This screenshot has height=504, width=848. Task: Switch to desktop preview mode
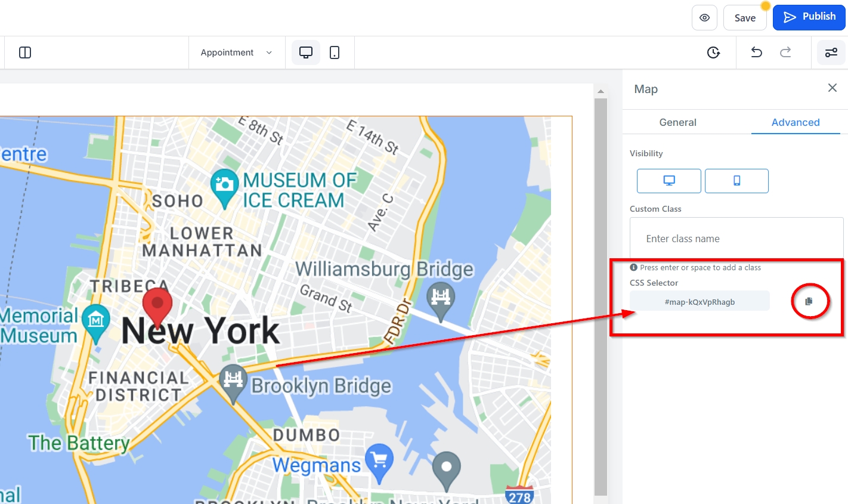(x=305, y=52)
